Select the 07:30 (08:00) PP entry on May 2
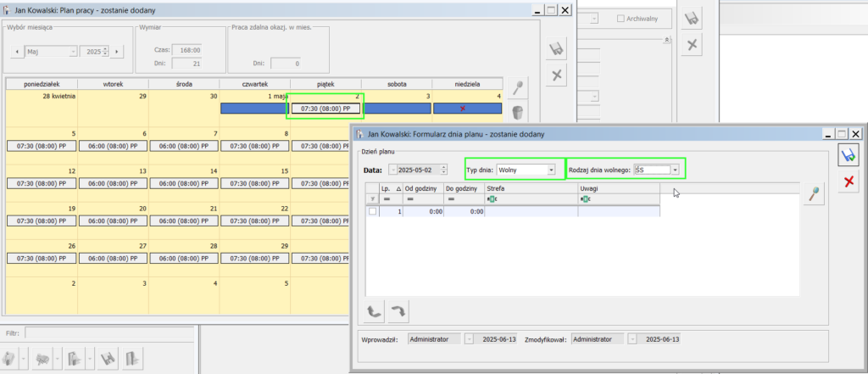 [x=326, y=109]
